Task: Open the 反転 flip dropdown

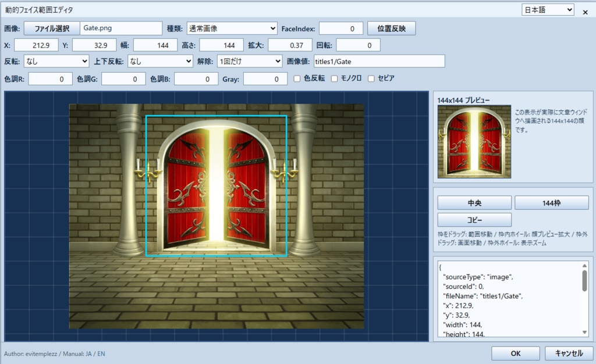Action: click(56, 61)
